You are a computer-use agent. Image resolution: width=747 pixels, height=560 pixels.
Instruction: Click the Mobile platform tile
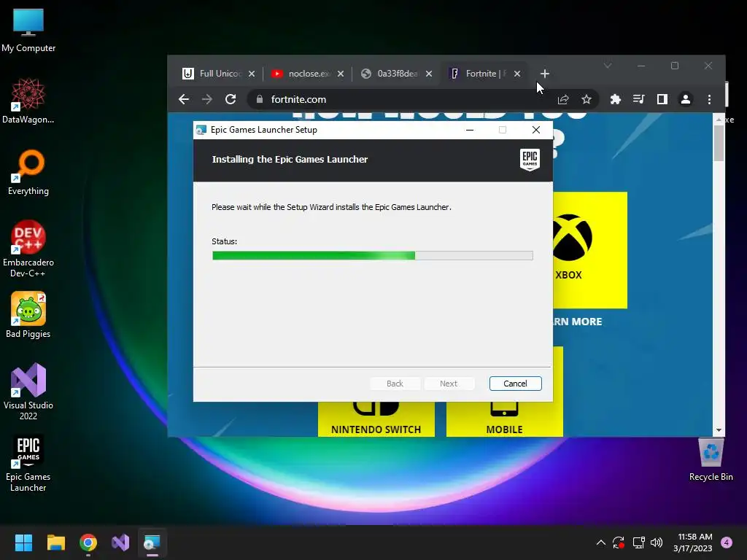point(505,419)
